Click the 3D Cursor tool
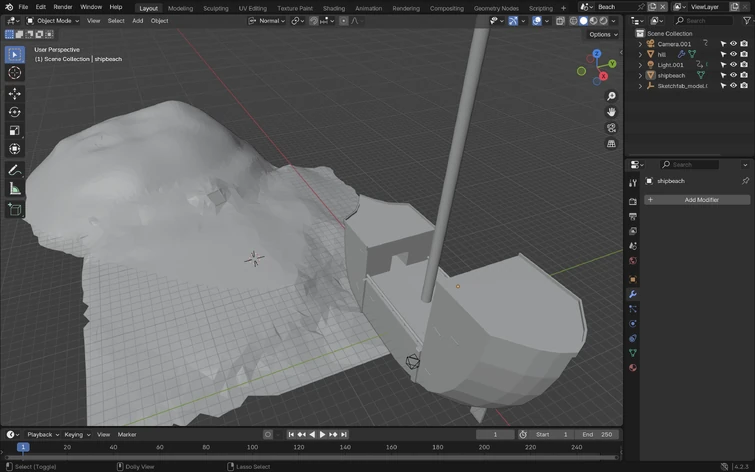755x472 pixels. pyautogui.click(x=15, y=73)
